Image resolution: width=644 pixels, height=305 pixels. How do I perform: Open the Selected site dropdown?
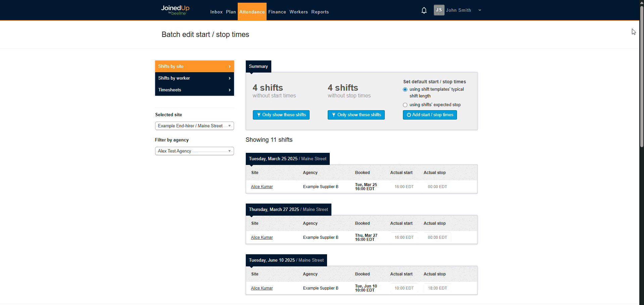[x=194, y=126]
